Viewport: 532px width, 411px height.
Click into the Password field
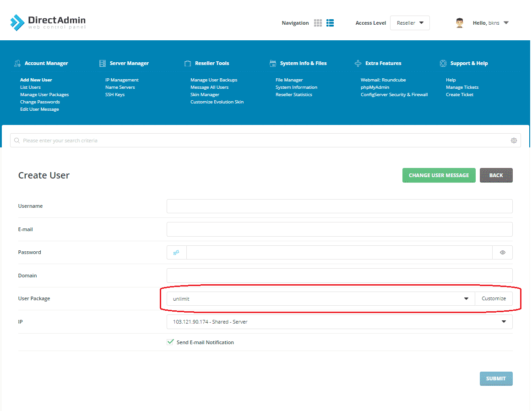(x=339, y=252)
